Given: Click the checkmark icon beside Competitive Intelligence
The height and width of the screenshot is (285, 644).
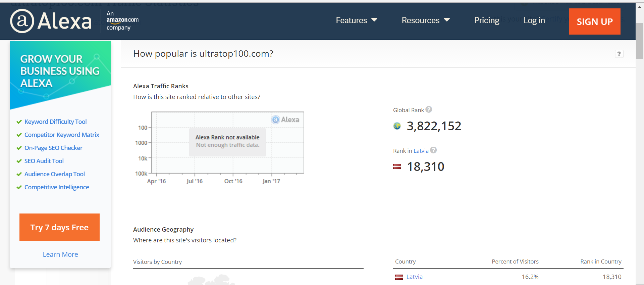Looking at the screenshot, I should coord(19,187).
